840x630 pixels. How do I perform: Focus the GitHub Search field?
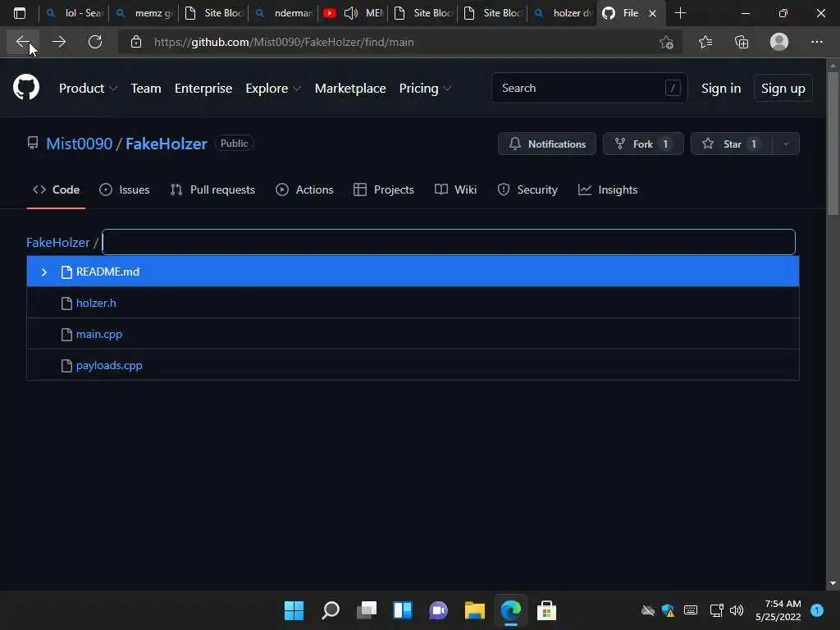click(589, 88)
